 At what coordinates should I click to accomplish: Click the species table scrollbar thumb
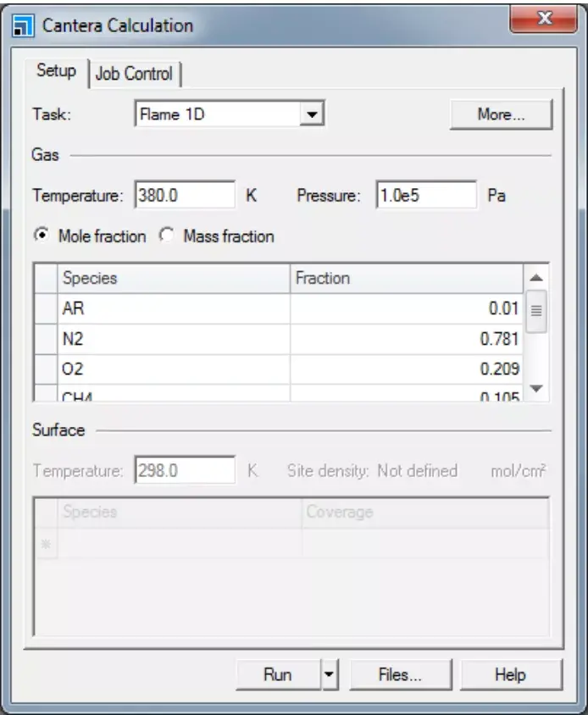[x=535, y=310]
